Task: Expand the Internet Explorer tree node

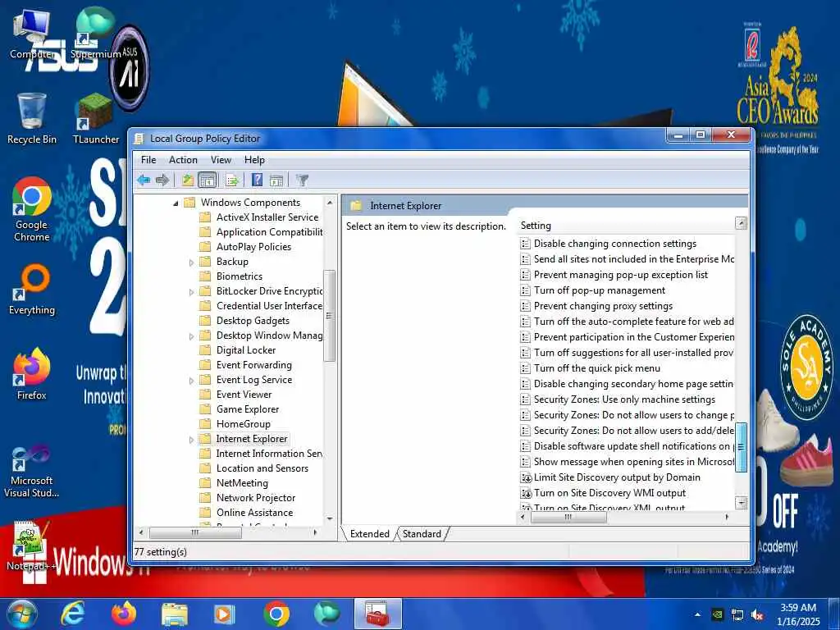Action: [191, 440]
